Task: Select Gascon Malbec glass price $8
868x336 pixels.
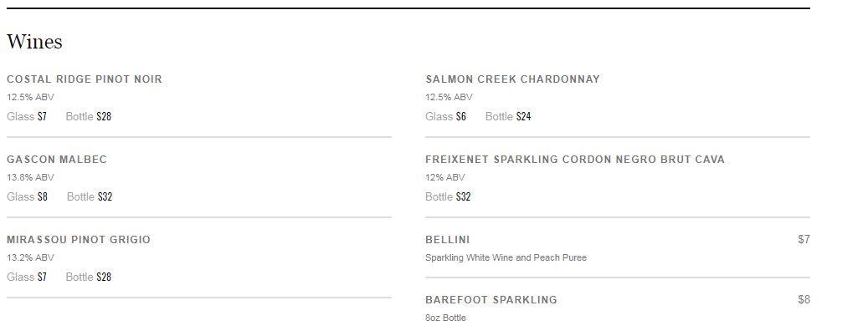Action: (x=43, y=197)
